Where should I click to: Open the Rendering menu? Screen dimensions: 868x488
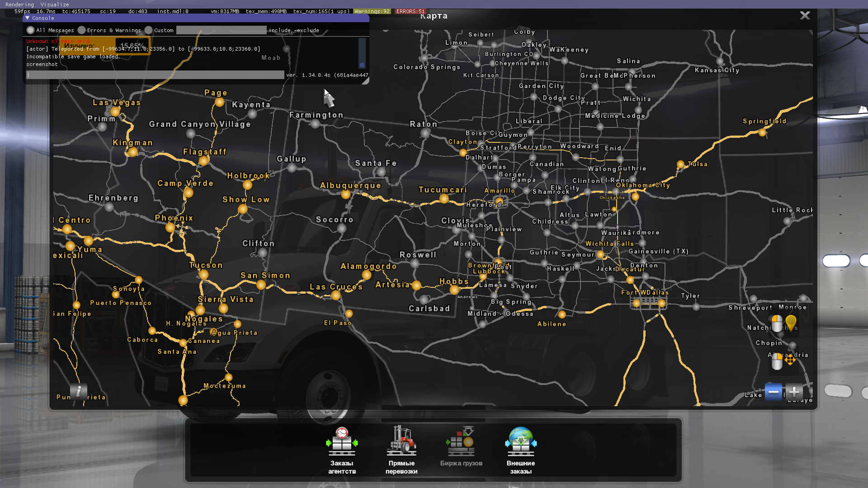point(19,5)
